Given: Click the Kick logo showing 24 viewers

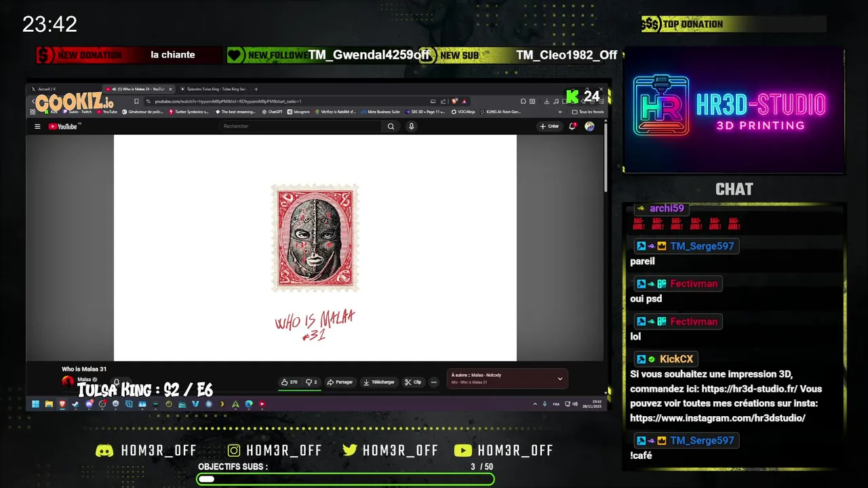Looking at the screenshot, I should click(573, 97).
